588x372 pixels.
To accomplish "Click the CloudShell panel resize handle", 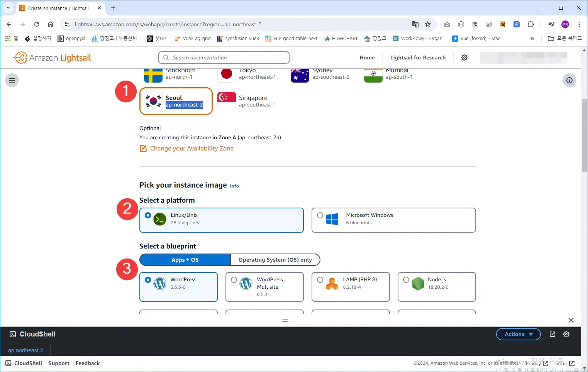I will tap(285, 321).
